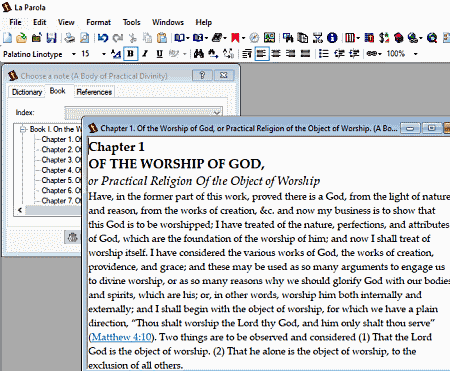The image size is (450, 371).
Task: Toggle Italic formatting button
Action: click(145, 54)
